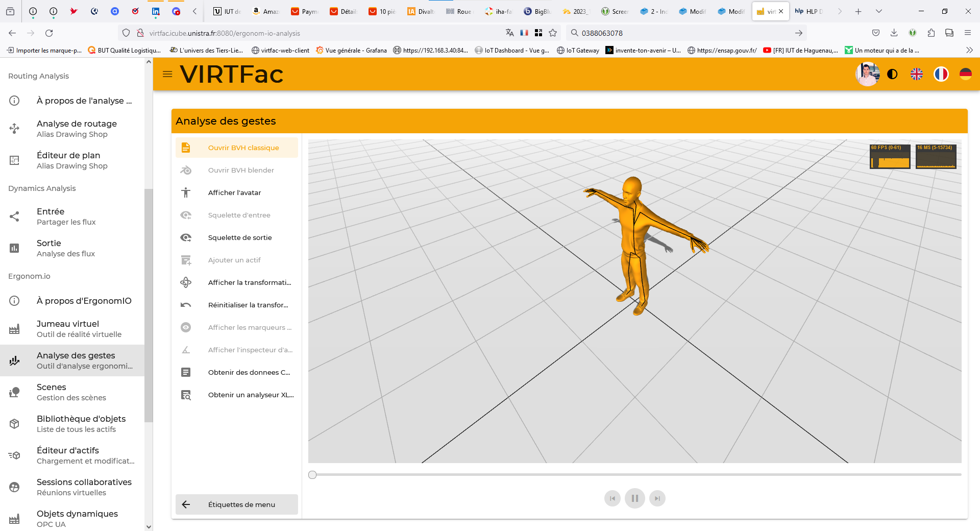Click Réinitialiser la transformation undo icon
This screenshot has height=531, width=980.
tap(186, 305)
